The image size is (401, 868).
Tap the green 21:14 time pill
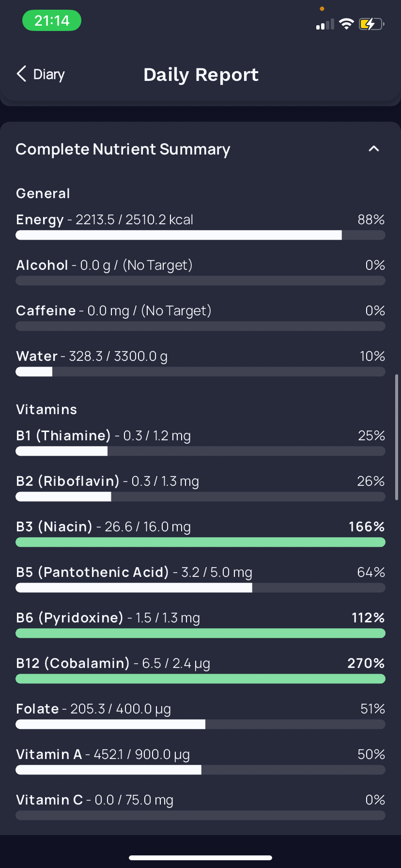point(52,21)
